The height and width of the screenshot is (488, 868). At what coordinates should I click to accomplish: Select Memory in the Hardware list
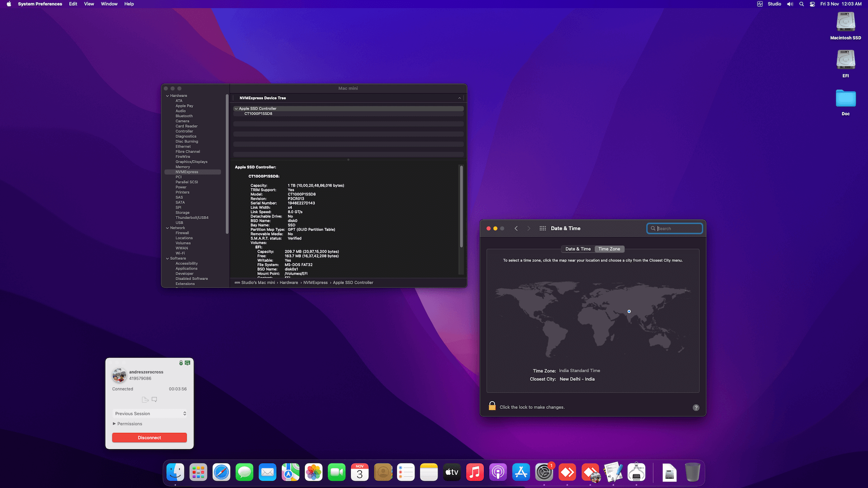[x=183, y=167]
